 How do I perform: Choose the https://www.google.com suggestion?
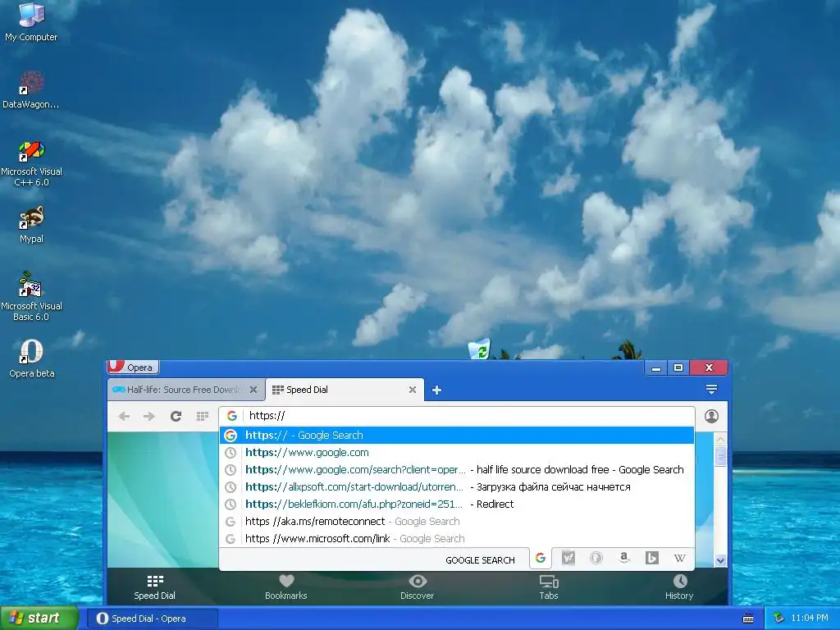[456, 452]
